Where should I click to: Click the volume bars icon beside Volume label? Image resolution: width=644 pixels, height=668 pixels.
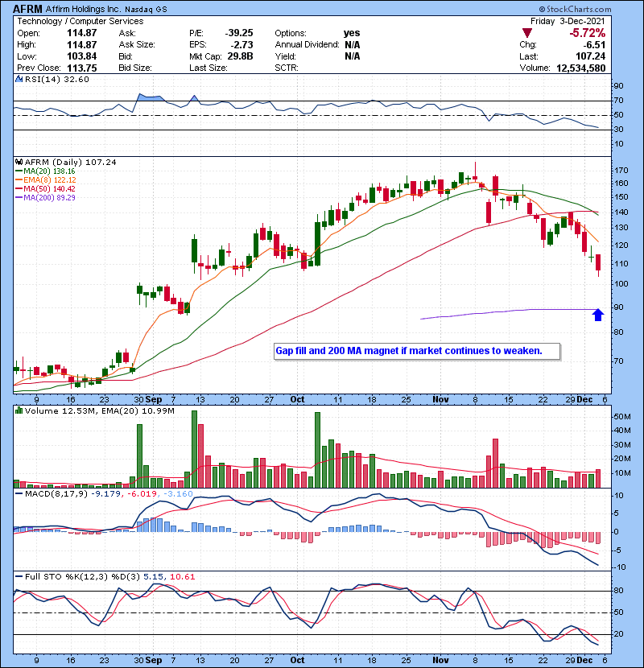[19, 410]
